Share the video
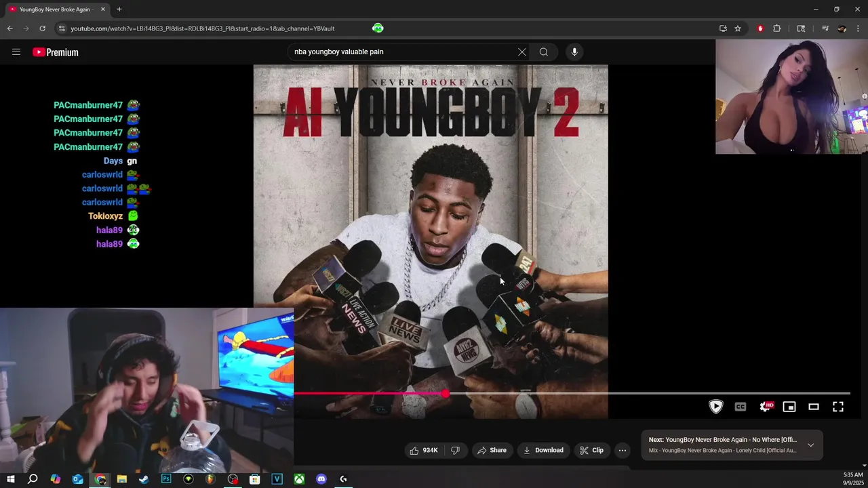The image size is (868, 488). point(492,450)
